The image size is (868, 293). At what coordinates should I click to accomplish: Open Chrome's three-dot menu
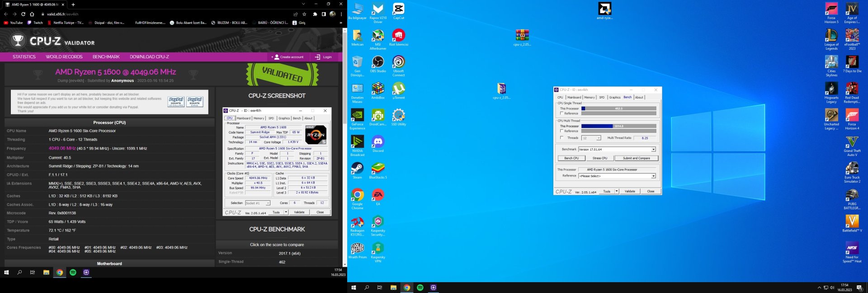tap(341, 14)
